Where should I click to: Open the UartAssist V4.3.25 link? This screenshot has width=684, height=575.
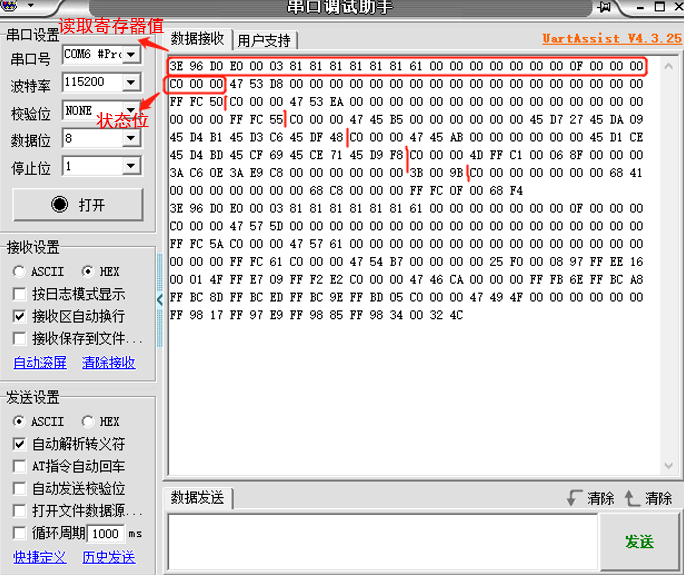pos(612,38)
